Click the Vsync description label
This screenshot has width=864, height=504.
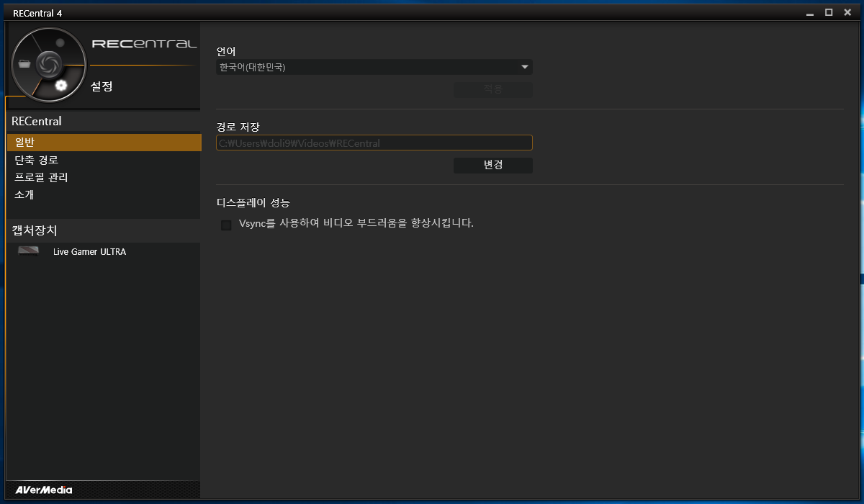[356, 223]
